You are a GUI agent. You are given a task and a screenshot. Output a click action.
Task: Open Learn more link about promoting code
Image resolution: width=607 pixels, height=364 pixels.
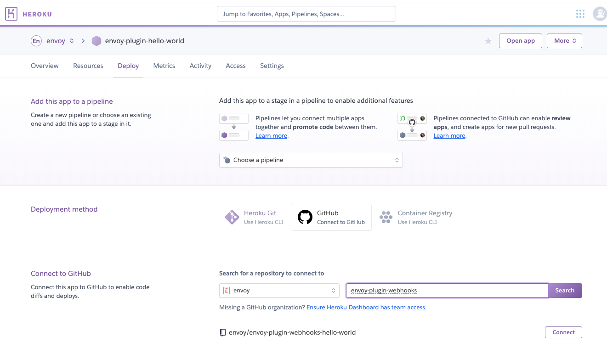tap(271, 136)
